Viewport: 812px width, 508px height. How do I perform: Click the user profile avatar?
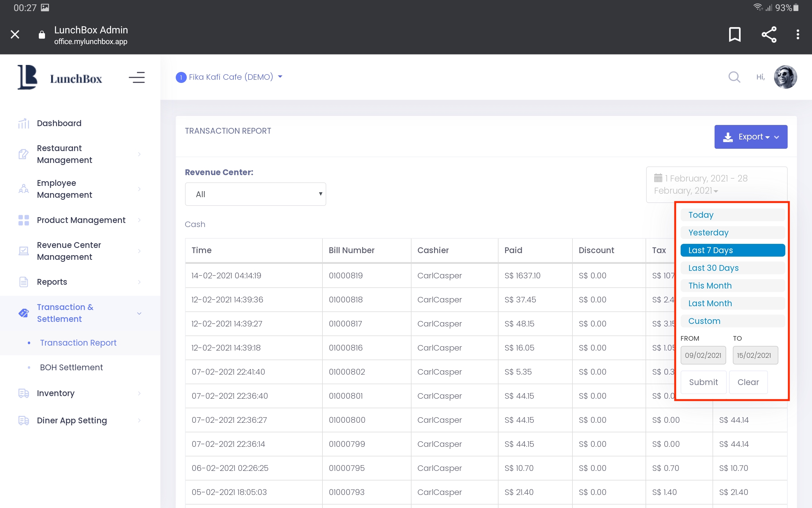[x=785, y=77]
